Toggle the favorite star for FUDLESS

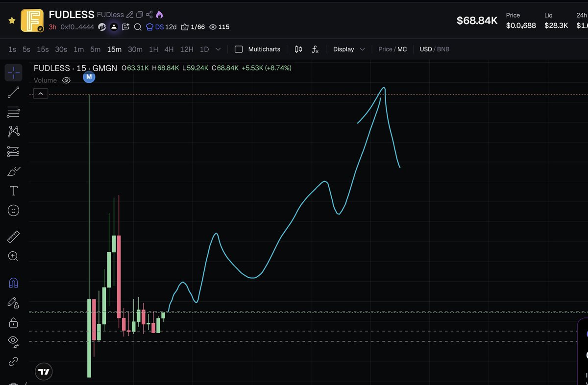tap(12, 21)
